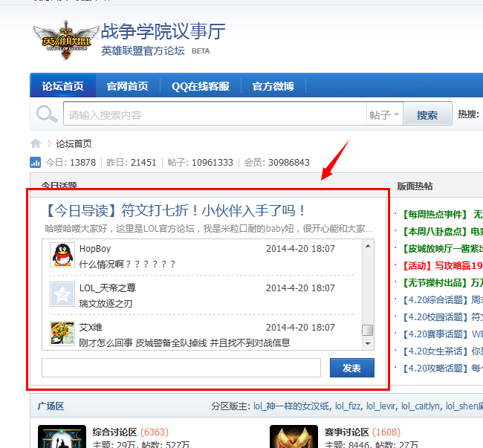This screenshot has height=448, width=483.
Task: Expand the 帖子 search type dropdown
Action: coord(384,114)
